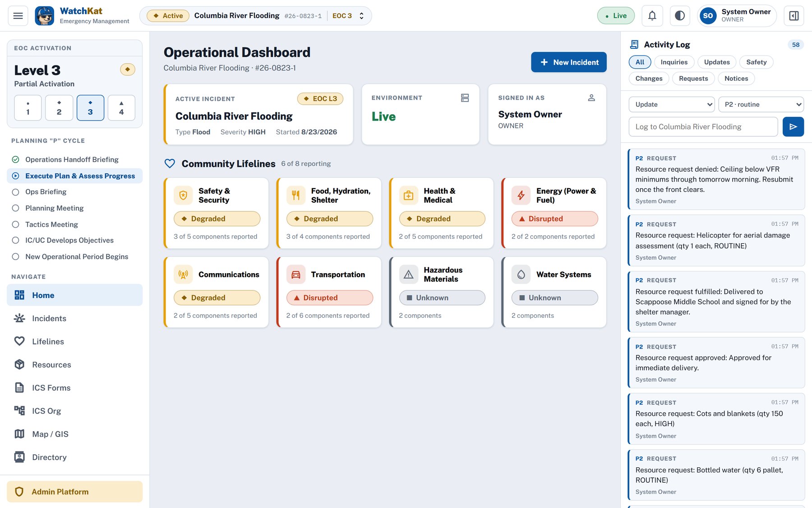Switch to the Requests log filter
This screenshot has width=812, height=508.
pyautogui.click(x=693, y=79)
